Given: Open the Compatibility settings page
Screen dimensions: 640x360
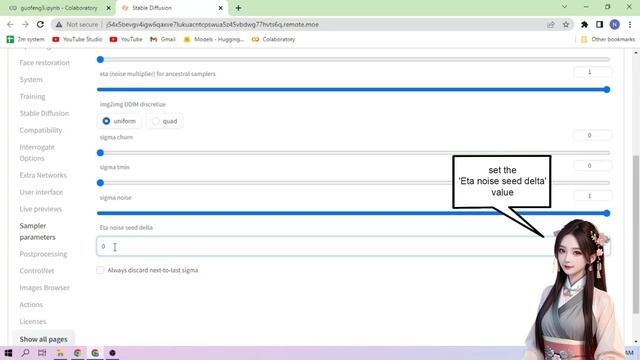Looking at the screenshot, I should 41,130.
